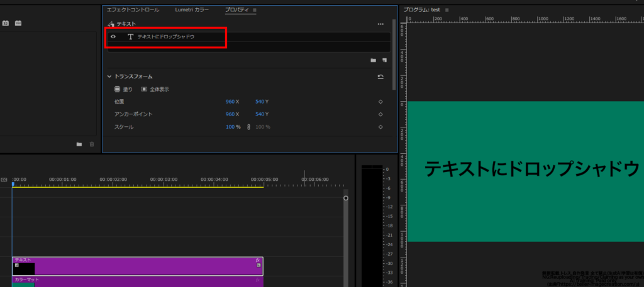Jump to 00:00:04:00 on the time ruler
This screenshot has width=644, height=287.
[214, 180]
